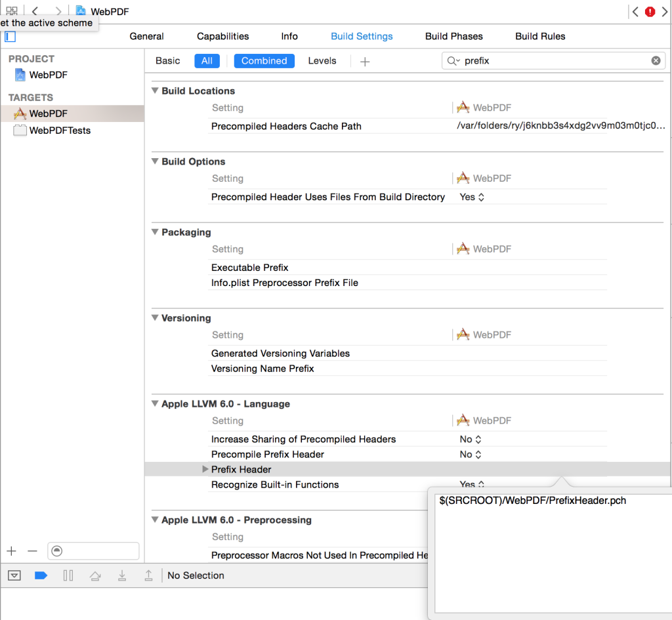The width and height of the screenshot is (672, 620).
Task: Collapse the Versioning section
Action: (x=155, y=318)
